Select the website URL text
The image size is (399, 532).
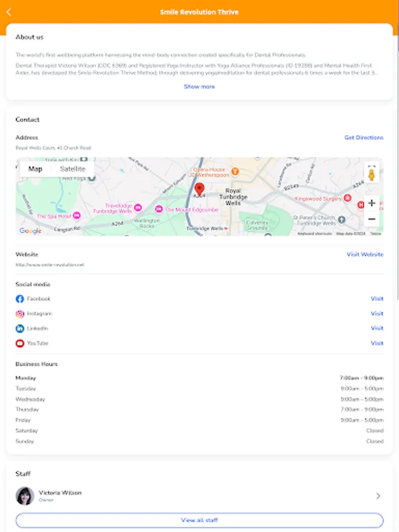50,265
